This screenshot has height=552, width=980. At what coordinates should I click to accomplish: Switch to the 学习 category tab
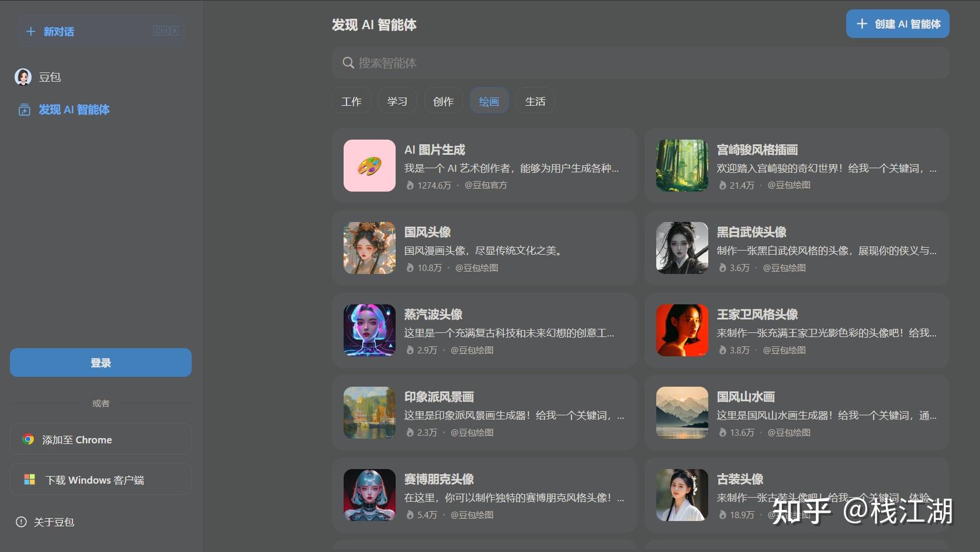pos(397,101)
